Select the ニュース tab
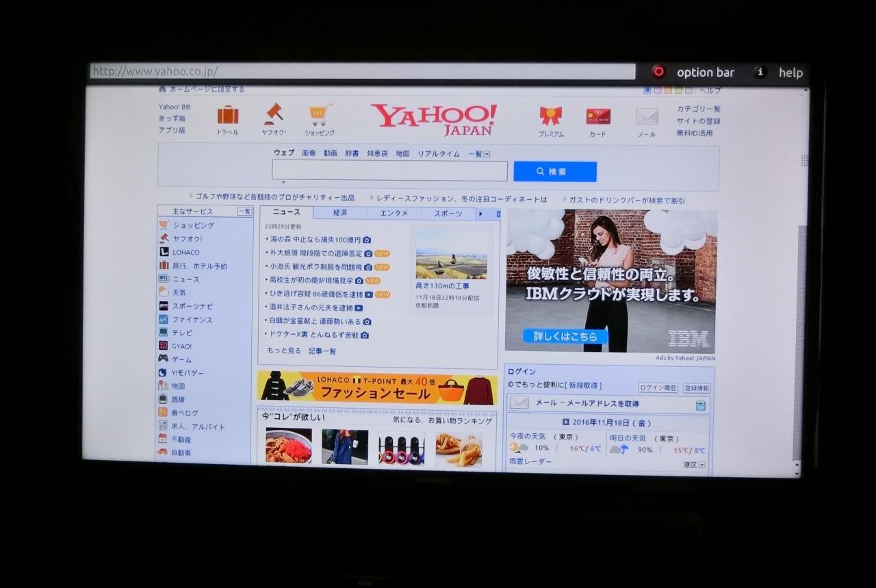This screenshot has height=588, width=876. point(286,213)
